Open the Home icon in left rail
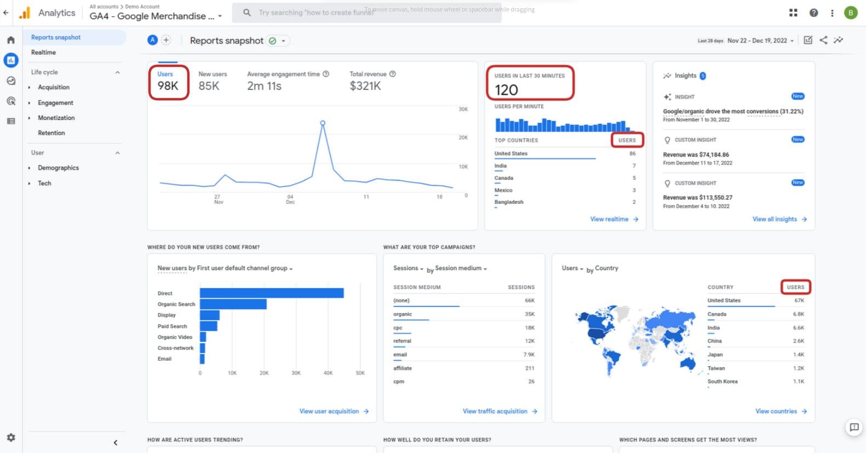Screen dimensions: 868x455 point(10,40)
